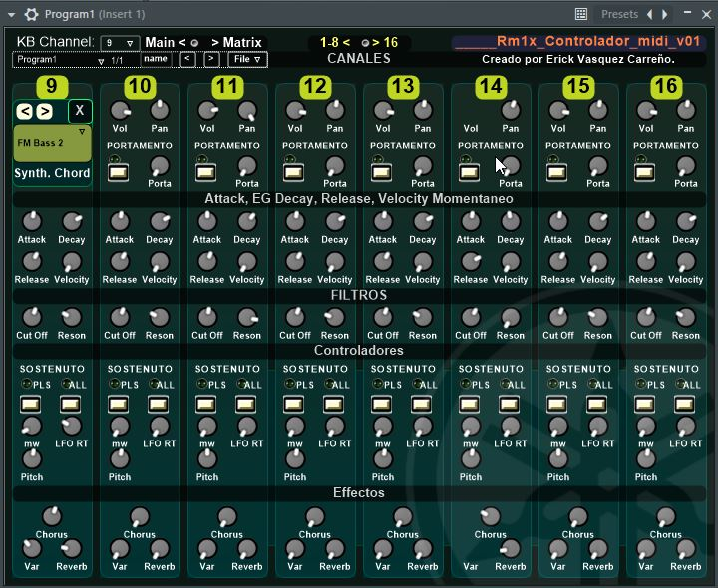Click the X button on channel 9
The width and height of the screenshot is (718, 588).
coord(79,111)
